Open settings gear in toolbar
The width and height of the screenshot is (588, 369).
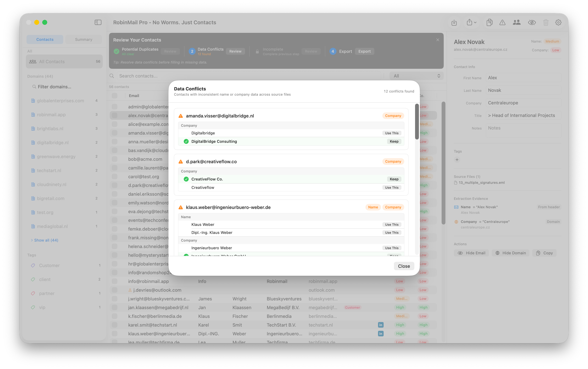click(558, 23)
